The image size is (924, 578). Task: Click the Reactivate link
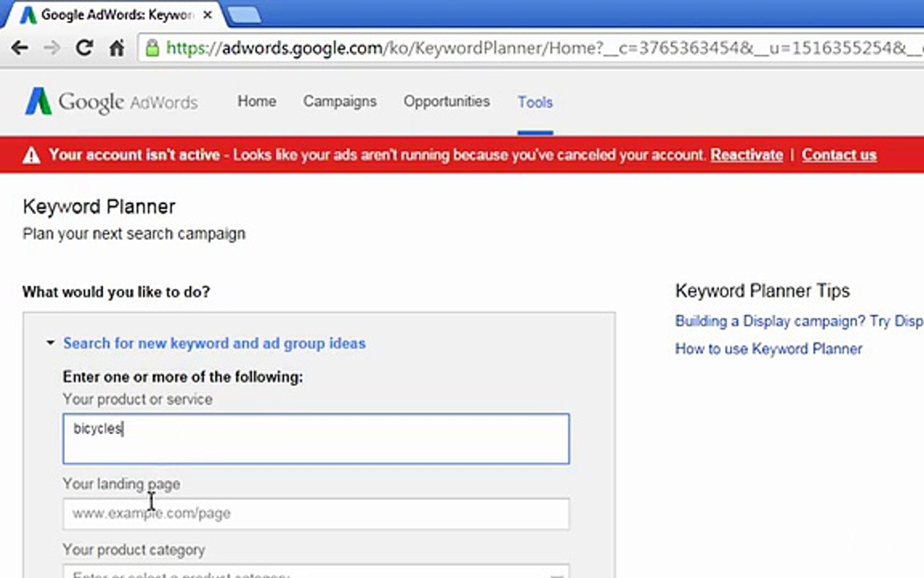pyautogui.click(x=746, y=155)
